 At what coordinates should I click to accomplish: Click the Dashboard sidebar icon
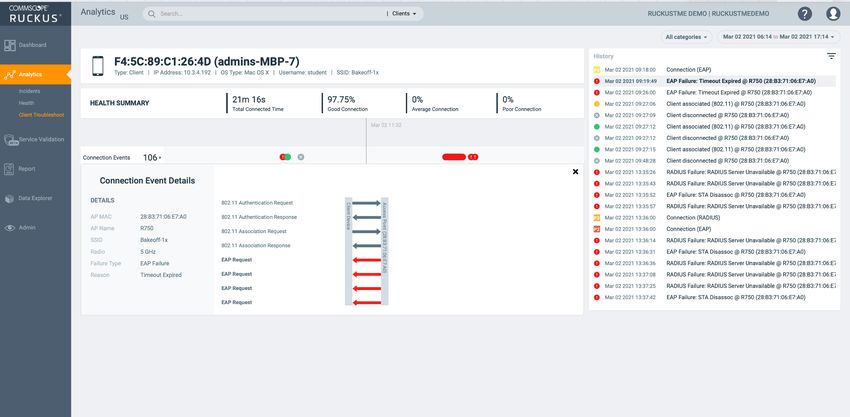tap(9, 46)
